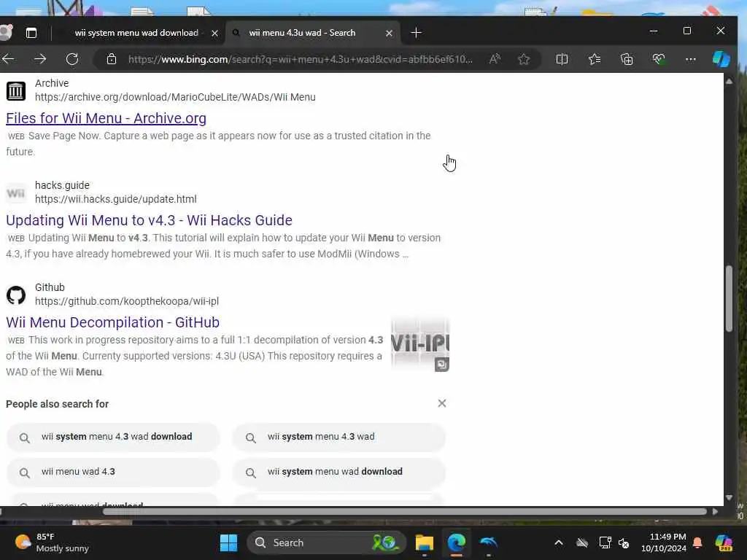Viewport: 747px width, 560px height.
Task: Open the Wii-IPL result thumbnail image
Action: [419, 344]
